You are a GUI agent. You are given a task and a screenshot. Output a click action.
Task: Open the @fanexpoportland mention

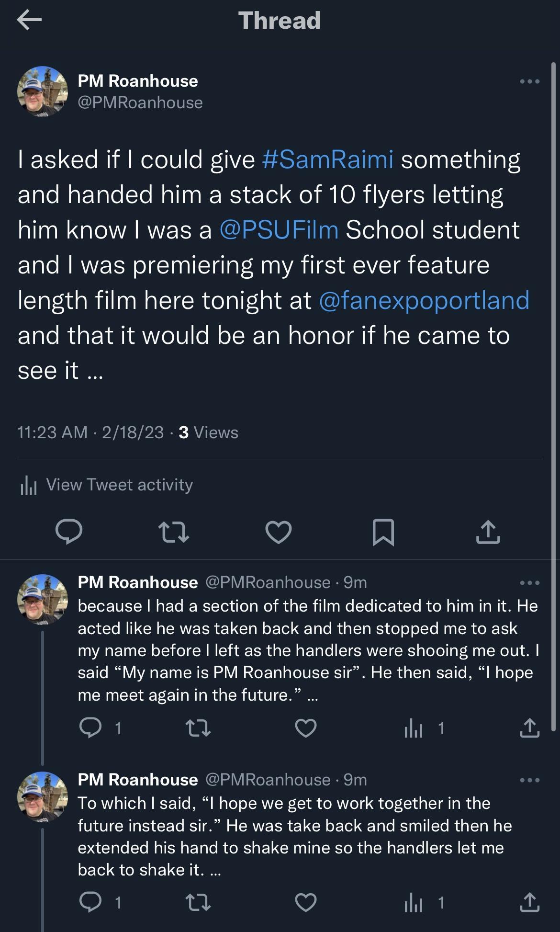pos(425,301)
